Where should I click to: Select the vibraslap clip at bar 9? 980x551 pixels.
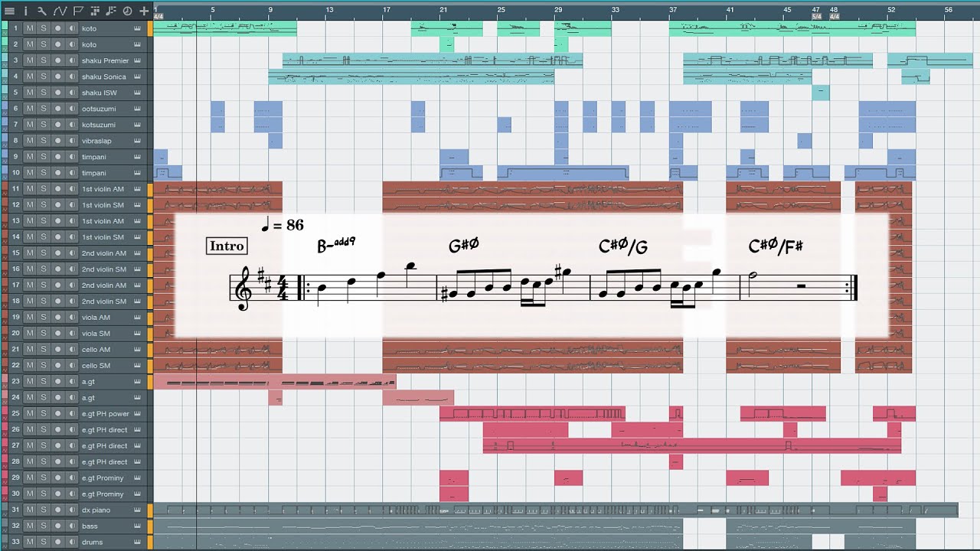pyautogui.click(x=276, y=141)
